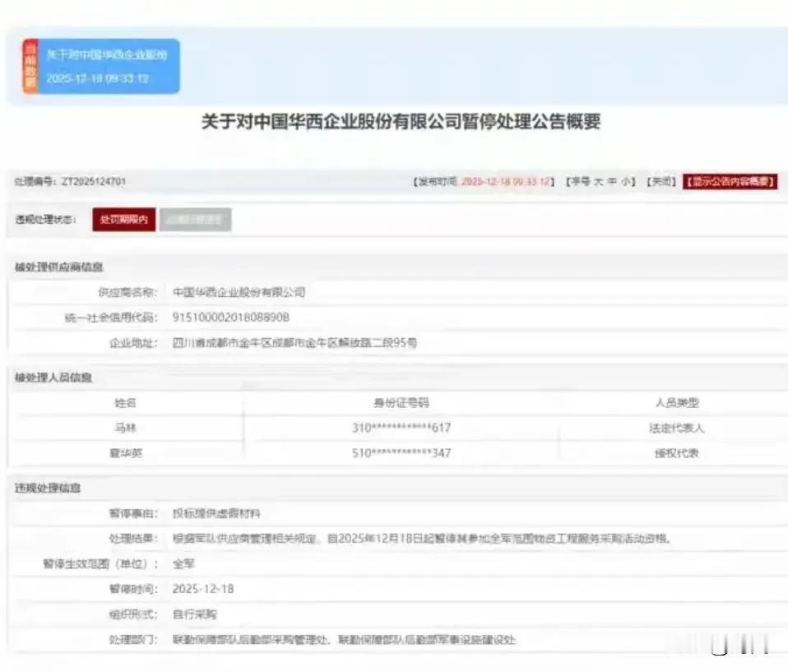
Task: Select the red 处罚期限内 status tag
Action: (124, 220)
